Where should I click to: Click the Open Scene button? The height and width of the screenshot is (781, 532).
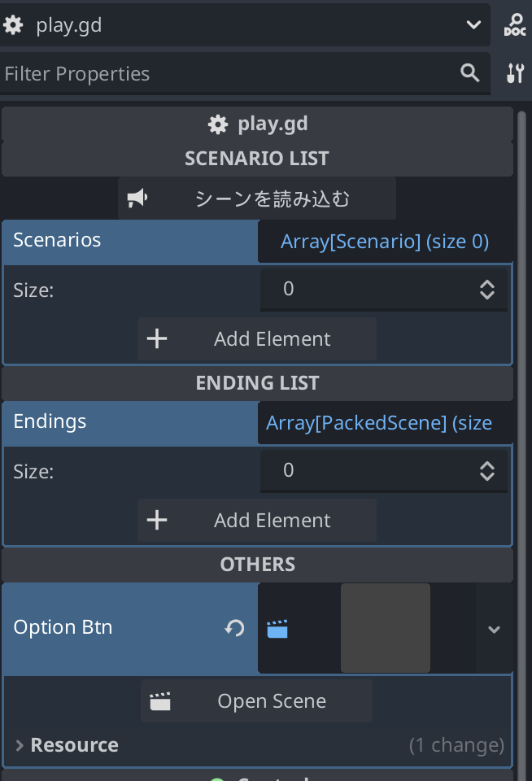tap(256, 701)
